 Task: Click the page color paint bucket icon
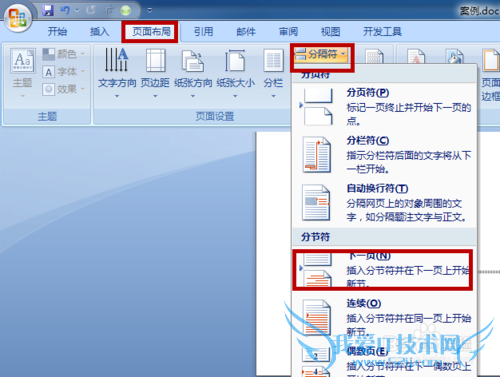point(455,56)
